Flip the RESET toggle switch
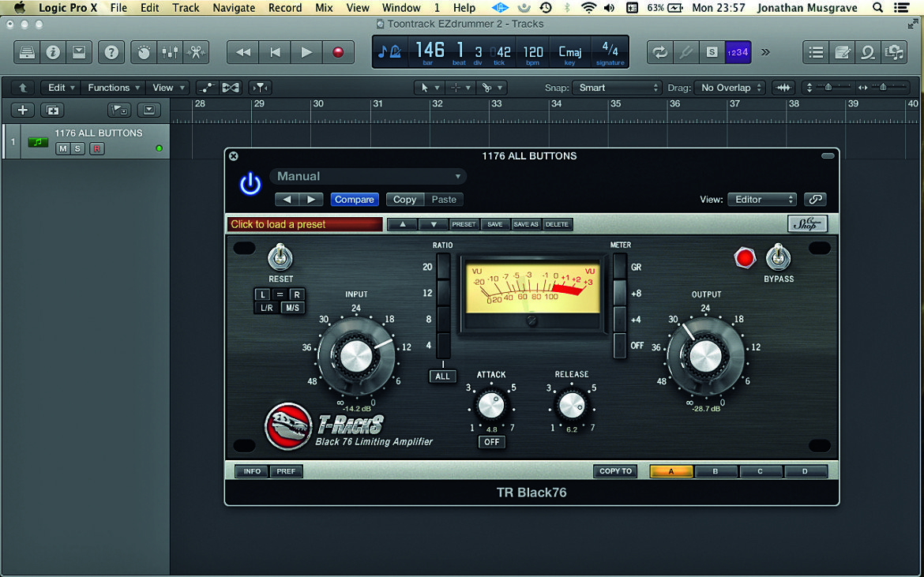 [280, 257]
